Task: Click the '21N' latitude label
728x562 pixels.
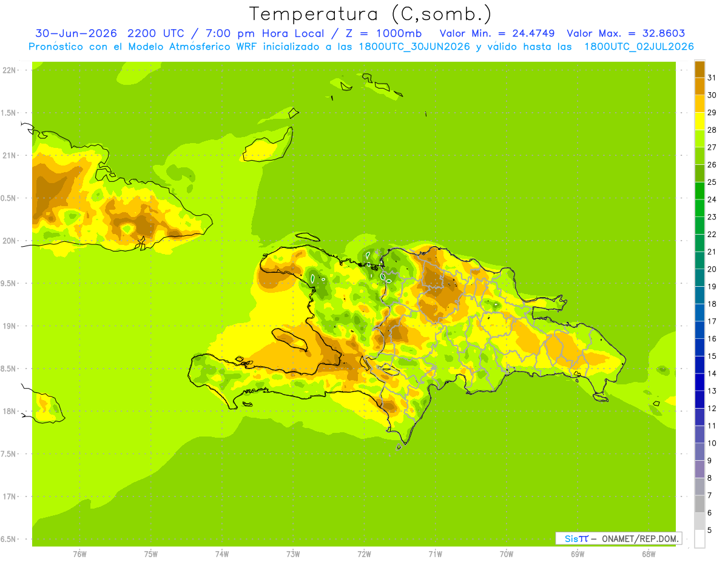Action: 9,155
